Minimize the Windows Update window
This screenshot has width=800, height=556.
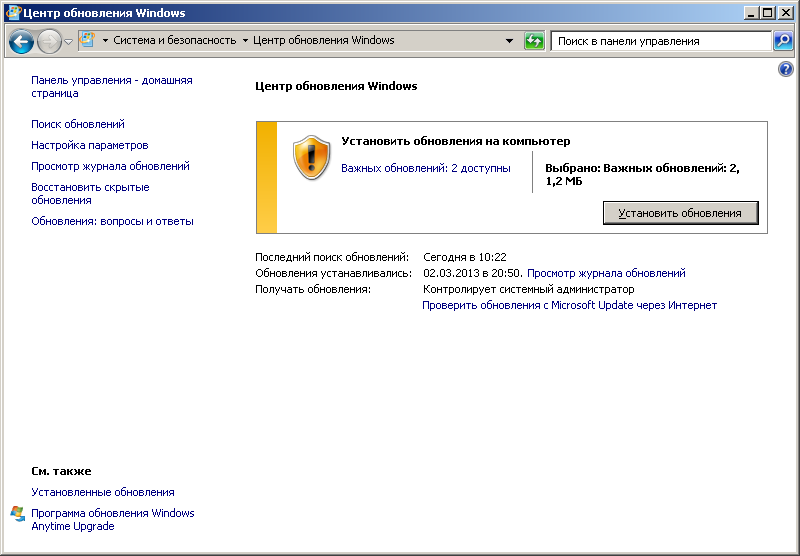pos(751,13)
